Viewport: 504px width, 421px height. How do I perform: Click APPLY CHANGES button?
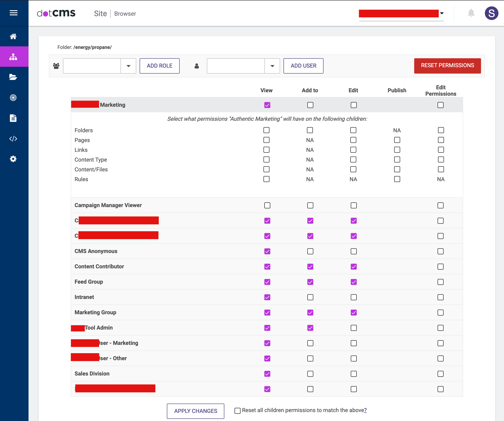196,411
